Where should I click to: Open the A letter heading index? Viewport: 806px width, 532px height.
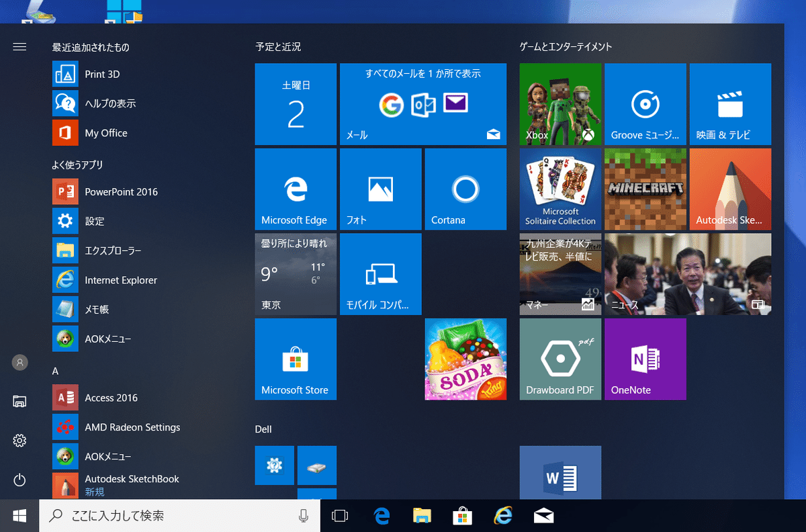point(55,371)
